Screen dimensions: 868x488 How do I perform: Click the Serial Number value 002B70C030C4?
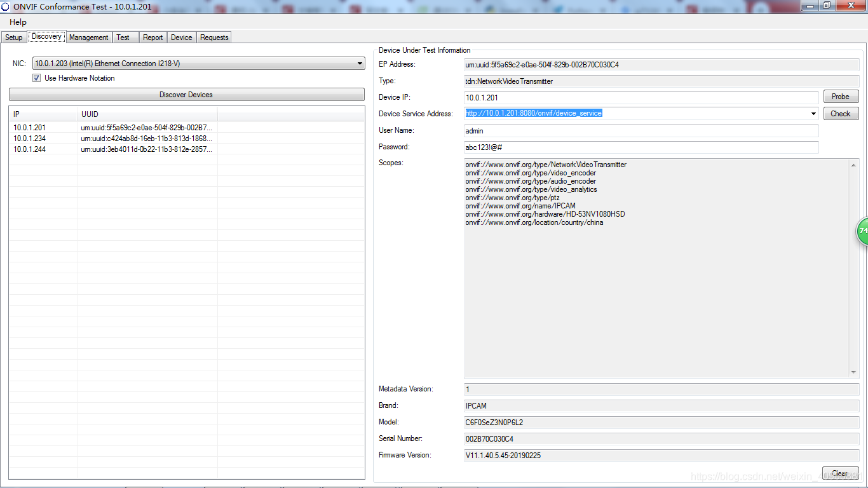[489, 438]
